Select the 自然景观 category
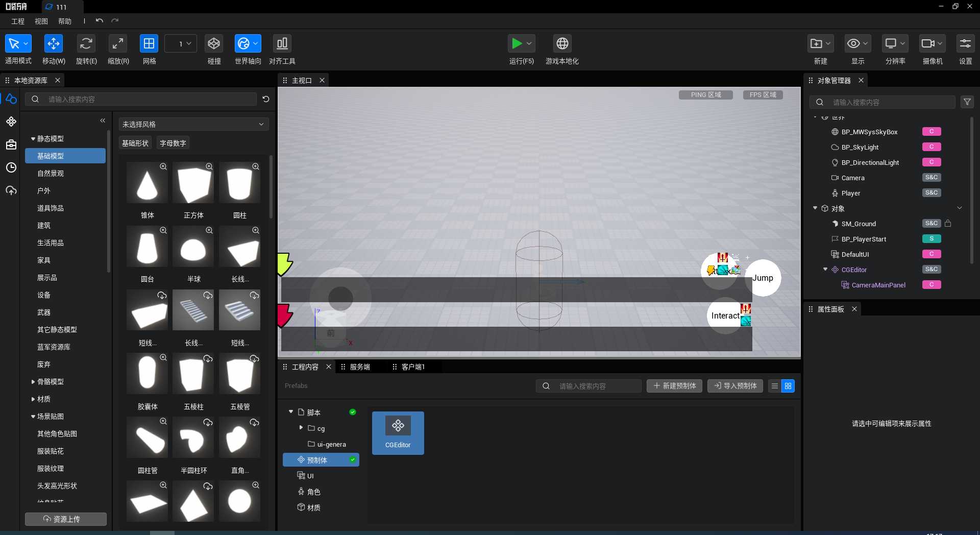 coord(51,173)
